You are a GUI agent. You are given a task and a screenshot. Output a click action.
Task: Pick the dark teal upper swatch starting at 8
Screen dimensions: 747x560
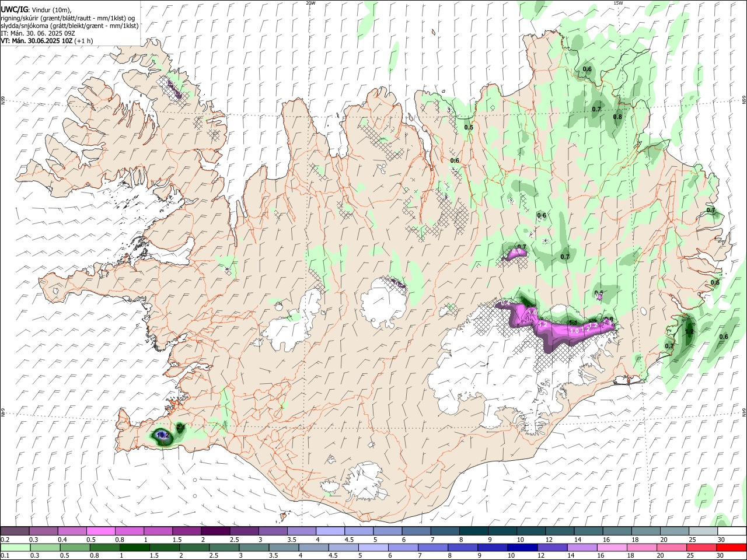(x=473, y=531)
